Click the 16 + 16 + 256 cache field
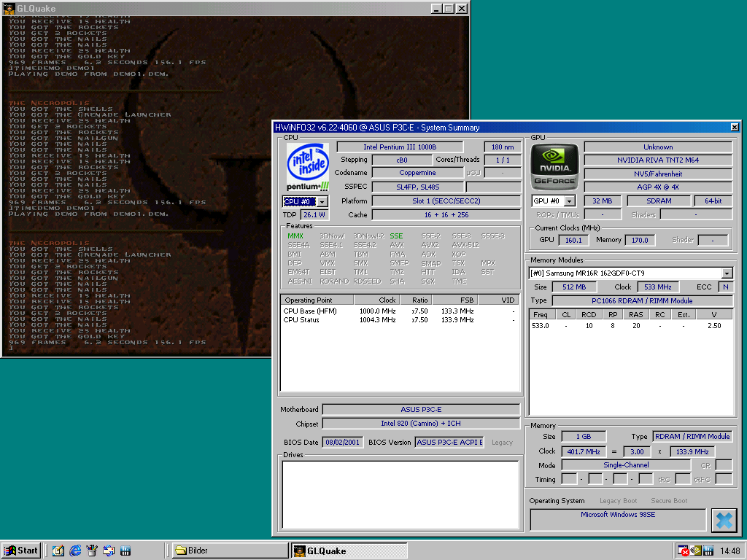747x560 pixels. point(446,215)
